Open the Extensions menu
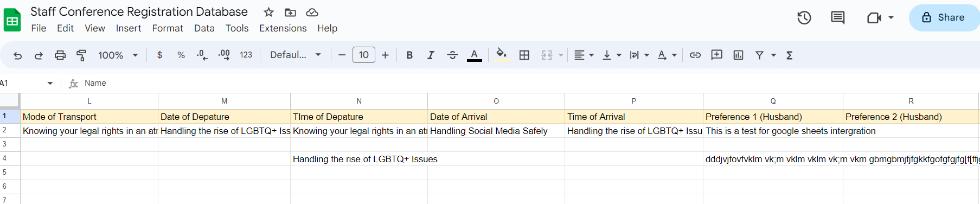980x204 pixels. click(x=283, y=28)
